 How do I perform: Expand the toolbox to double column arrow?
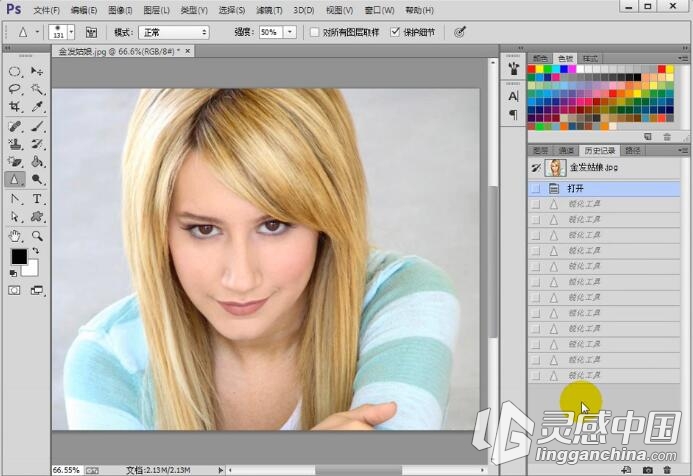7,48
